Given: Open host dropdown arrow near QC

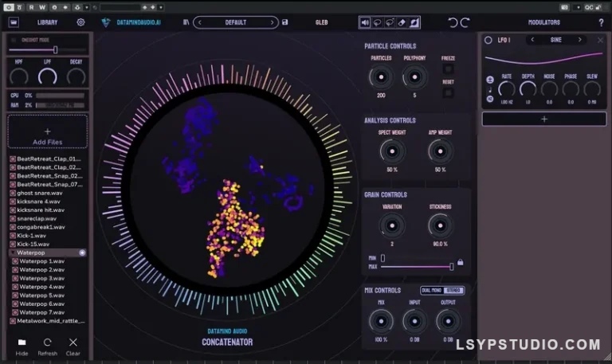Looking at the screenshot, I should pos(578,7).
